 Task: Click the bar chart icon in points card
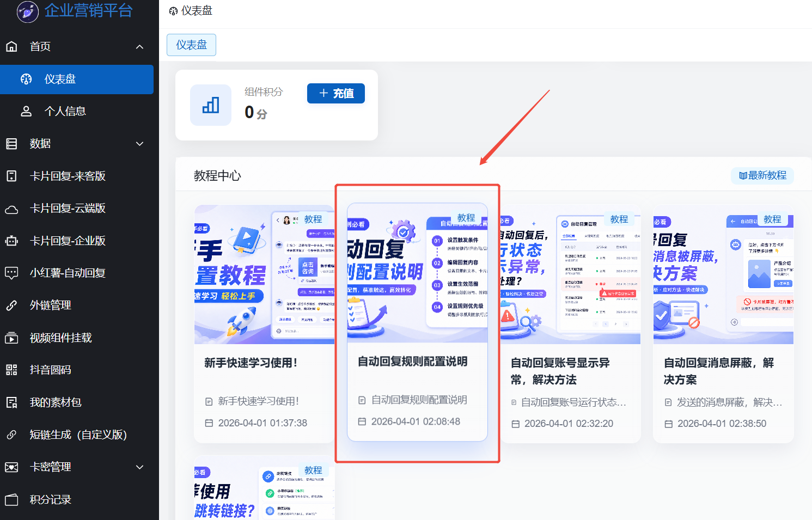point(211,105)
